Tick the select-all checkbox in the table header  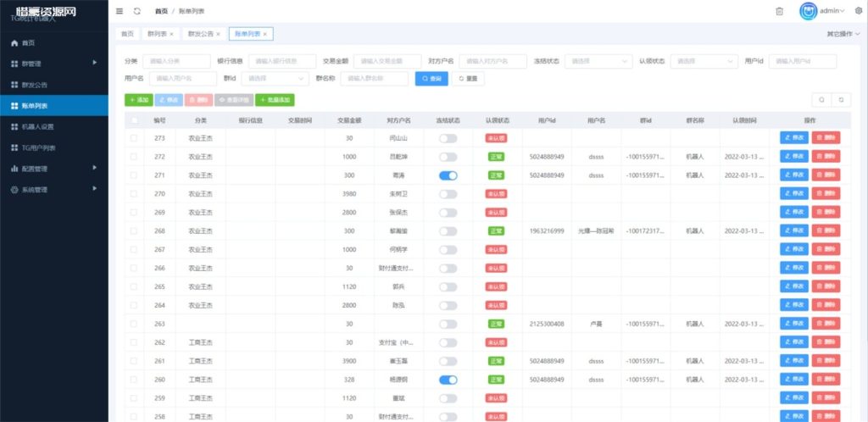(x=133, y=120)
